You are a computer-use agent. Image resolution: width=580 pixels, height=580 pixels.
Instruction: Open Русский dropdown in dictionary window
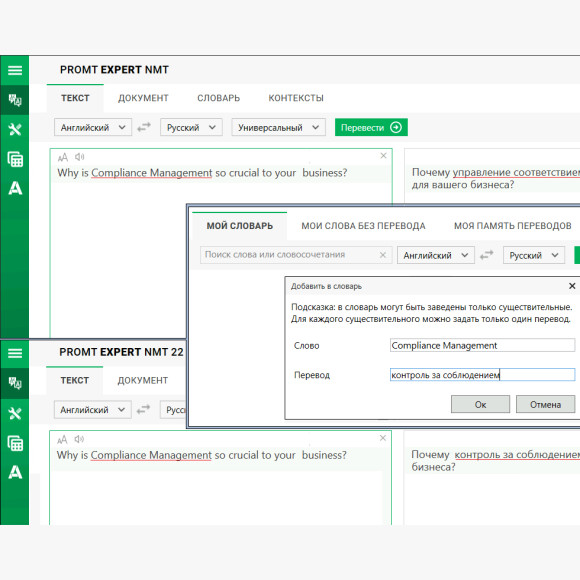click(x=534, y=255)
